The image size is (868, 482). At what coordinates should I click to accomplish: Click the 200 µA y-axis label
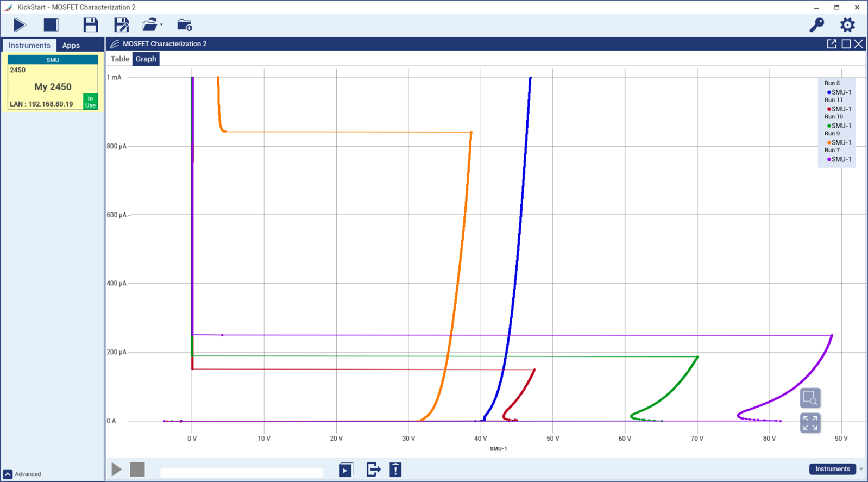[x=116, y=352]
